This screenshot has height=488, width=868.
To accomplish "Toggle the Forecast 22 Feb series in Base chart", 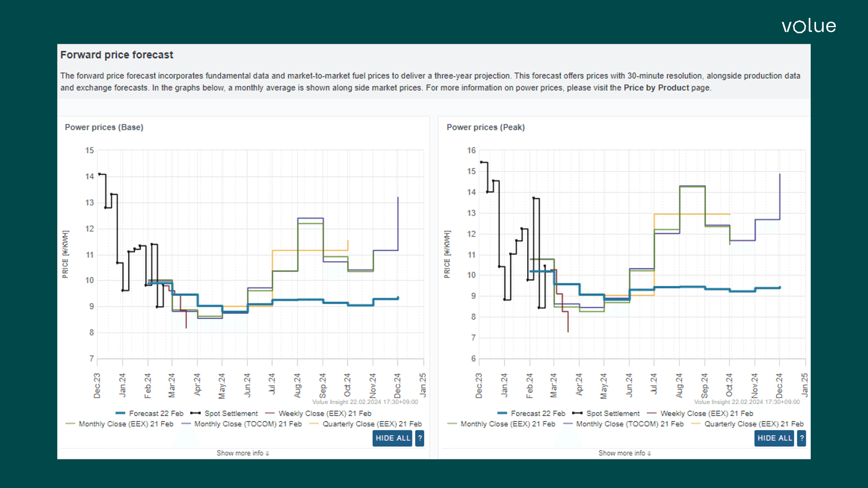I will (157, 413).
